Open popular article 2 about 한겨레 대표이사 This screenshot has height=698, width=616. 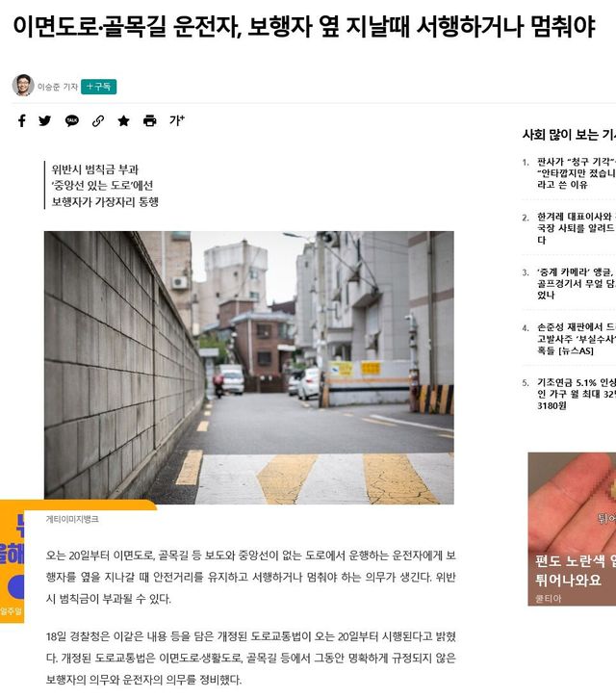pos(575,228)
